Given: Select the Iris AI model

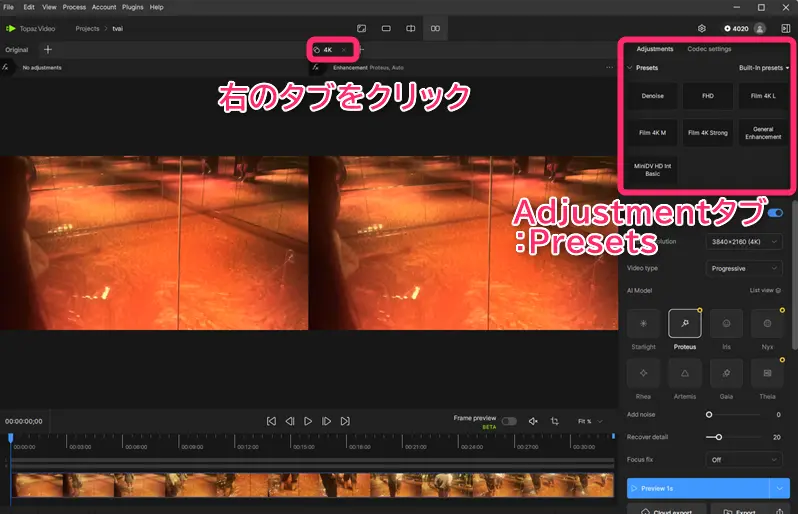Looking at the screenshot, I should [x=726, y=324].
